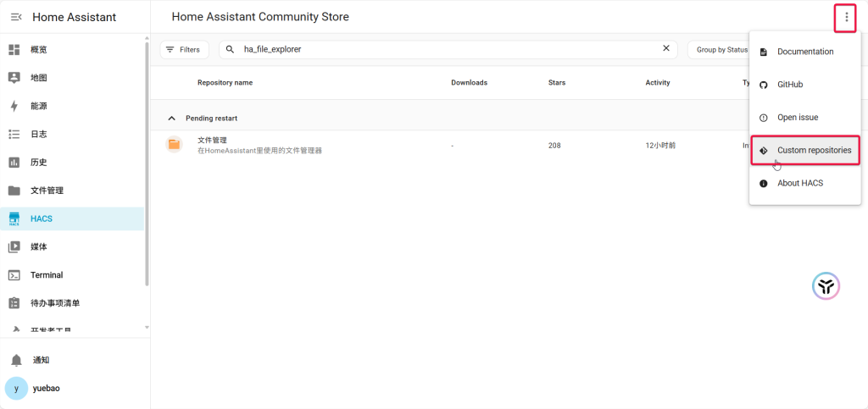The height and width of the screenshot is (409, 868).
Task: Open the 能源 energy lightning icon
Action: coord(14,106)
